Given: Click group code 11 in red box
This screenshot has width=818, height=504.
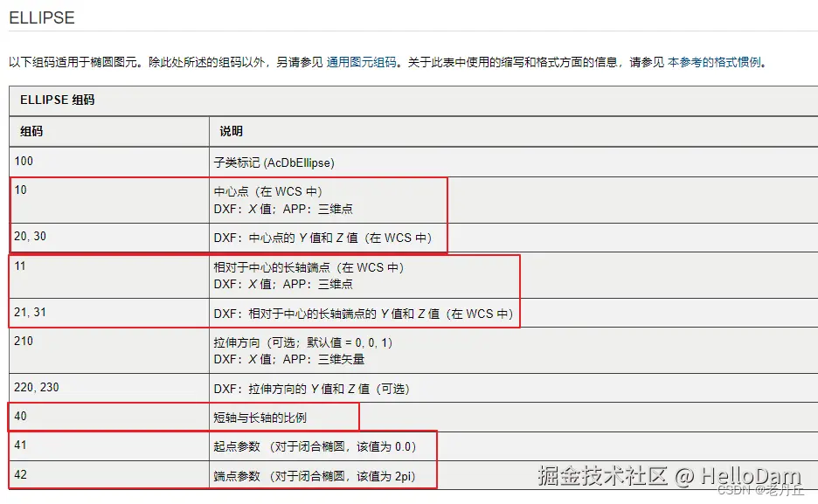Looking at the screenshot, I should (x=19, y=266).
